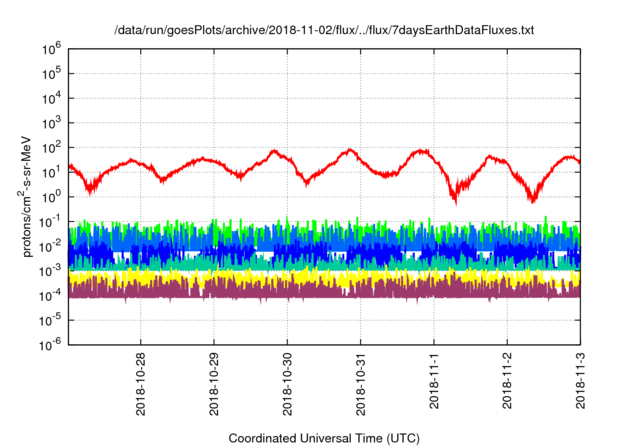Click the 2018-10-31 date tick label
This screenshot has height=448, width=640.
coord(360,384)
